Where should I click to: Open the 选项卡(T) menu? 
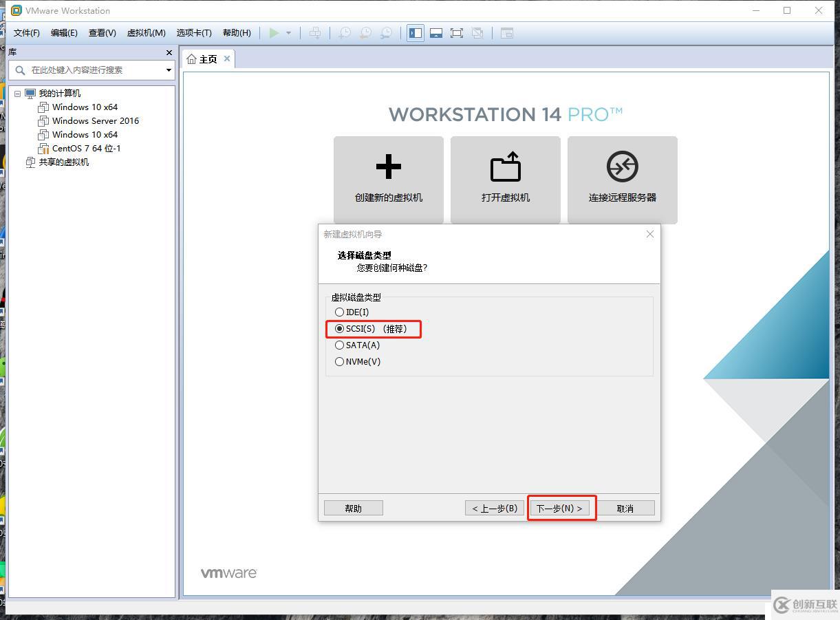pyautogui.click(x=194, y=33)
